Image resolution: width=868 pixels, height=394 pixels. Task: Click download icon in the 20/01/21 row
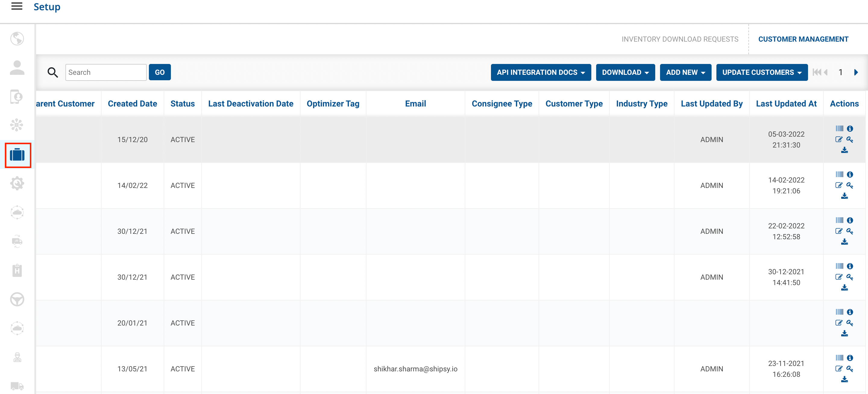pos(844,334)
